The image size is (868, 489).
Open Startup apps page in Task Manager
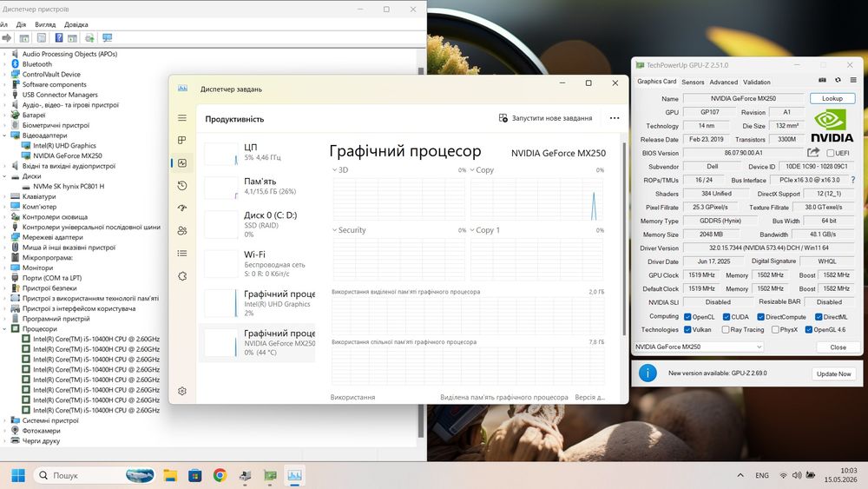tap(182, 208)
